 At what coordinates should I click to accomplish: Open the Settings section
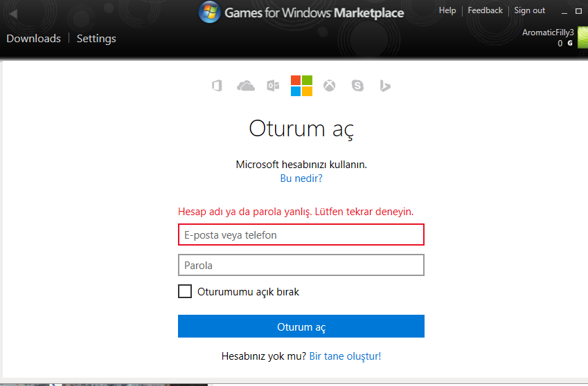point(96,39)
